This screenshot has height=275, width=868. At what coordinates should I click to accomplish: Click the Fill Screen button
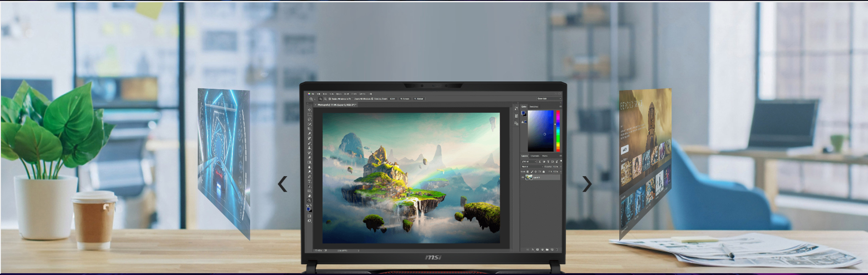pyautogui.click(x=419, y=99)
